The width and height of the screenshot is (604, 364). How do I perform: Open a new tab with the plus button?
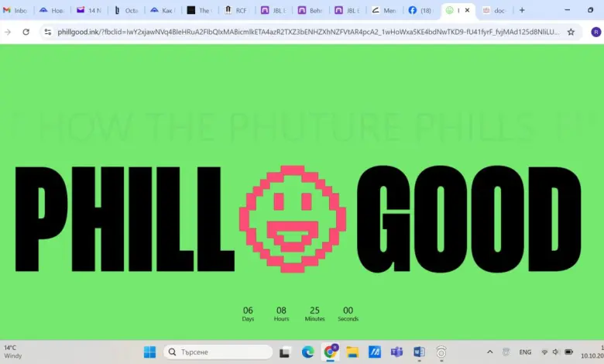tap(522, 11)
